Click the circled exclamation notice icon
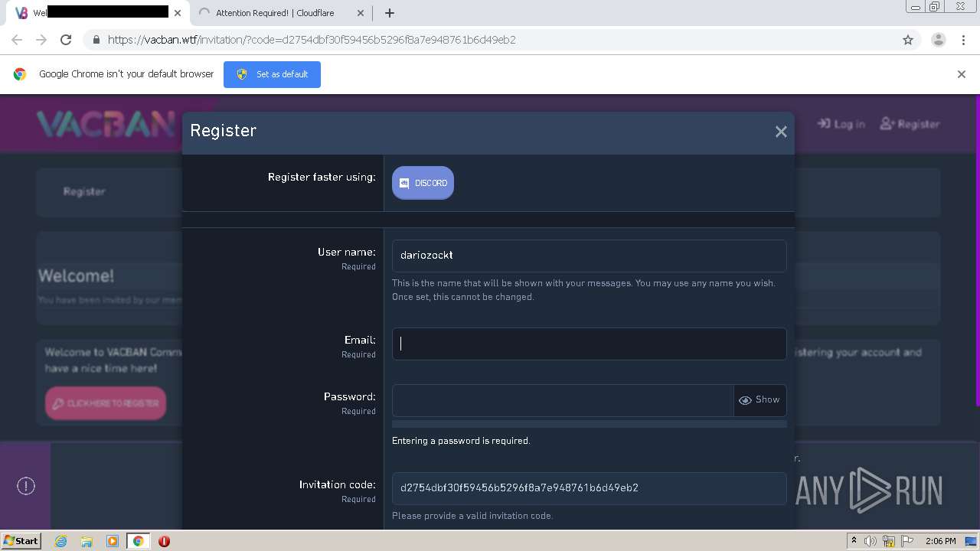Screen dimensions: 980x551 (x=26, y=486)
